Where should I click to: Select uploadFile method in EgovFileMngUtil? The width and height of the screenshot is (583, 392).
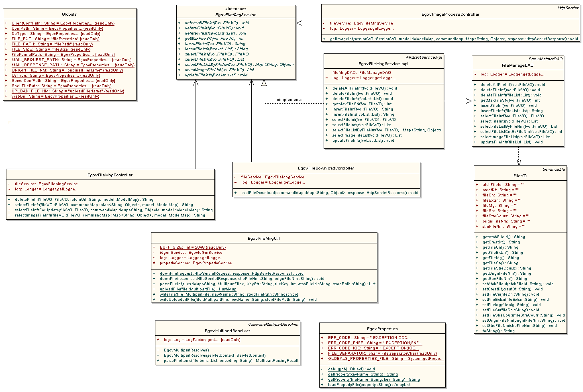pos(198,289)
